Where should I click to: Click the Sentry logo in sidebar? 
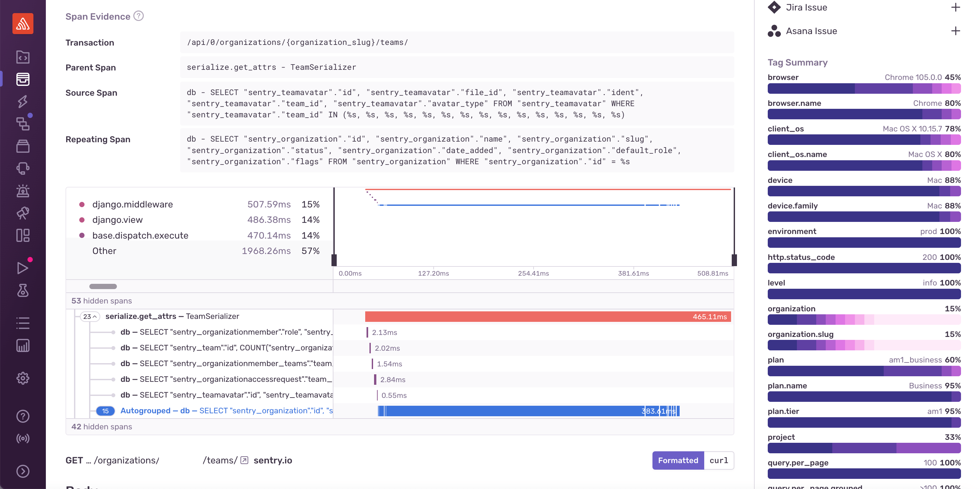[x=23, y=24]
